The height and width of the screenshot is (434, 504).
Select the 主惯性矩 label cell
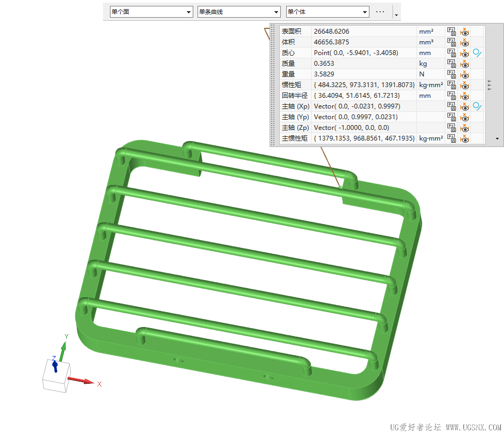(295, 138)
